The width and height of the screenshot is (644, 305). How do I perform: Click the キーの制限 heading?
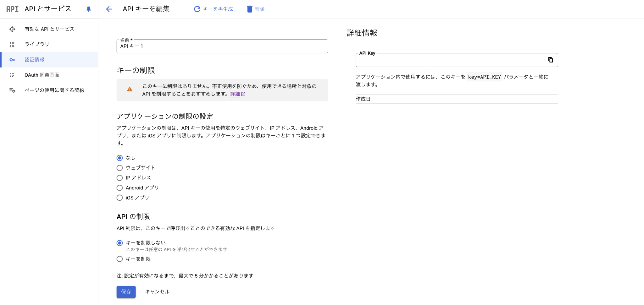[136, 70]
